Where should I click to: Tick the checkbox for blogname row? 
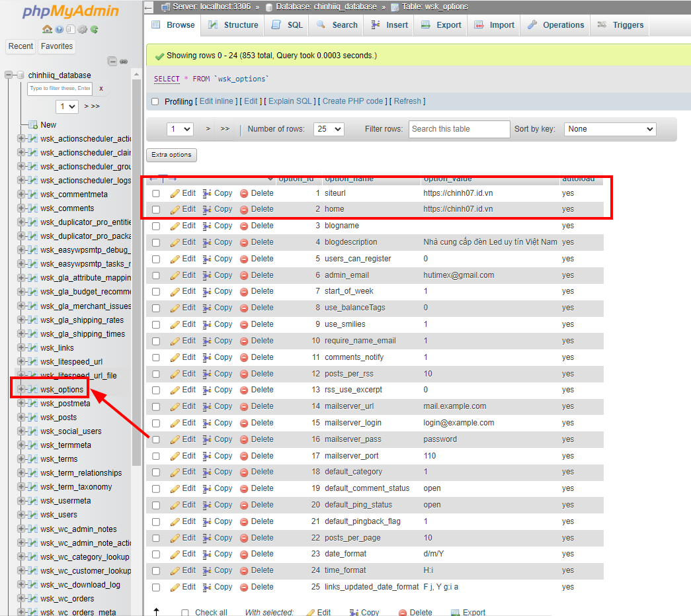[156, 226]
